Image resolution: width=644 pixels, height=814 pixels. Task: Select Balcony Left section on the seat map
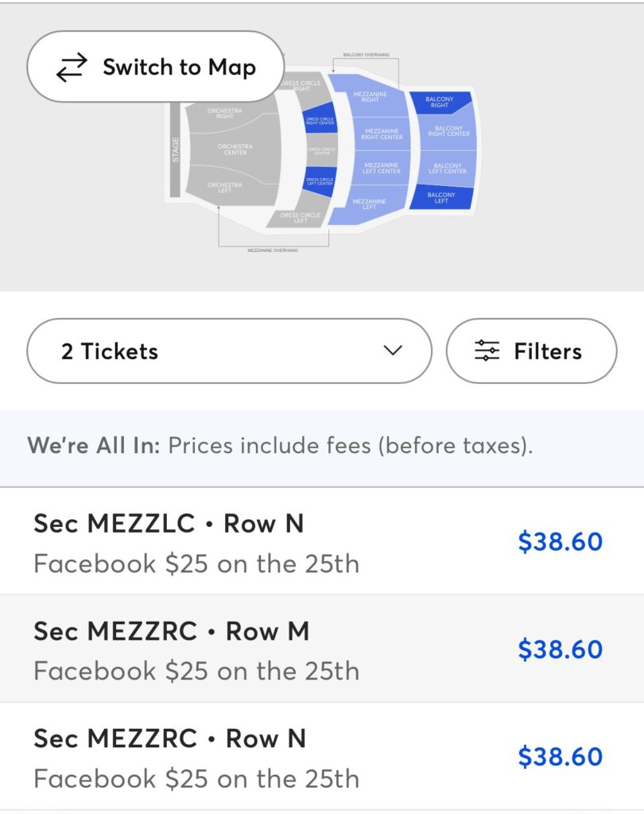pos(441,198)
